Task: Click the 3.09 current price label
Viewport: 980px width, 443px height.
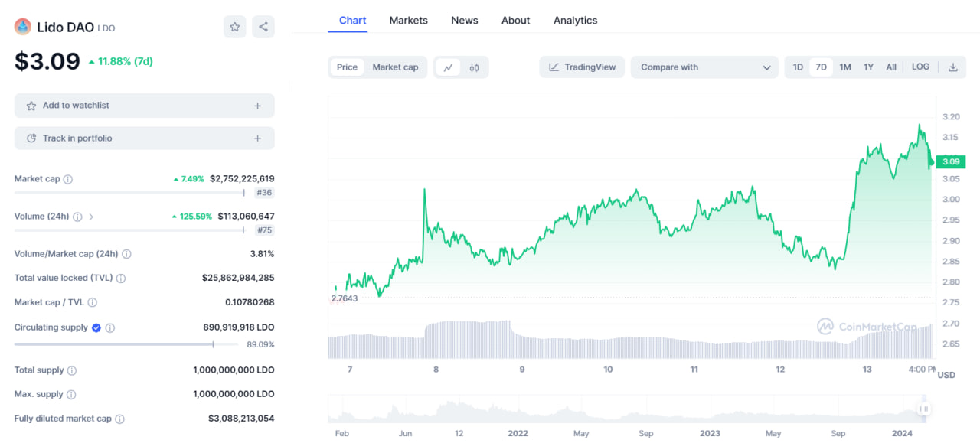Action: point(951,161)
